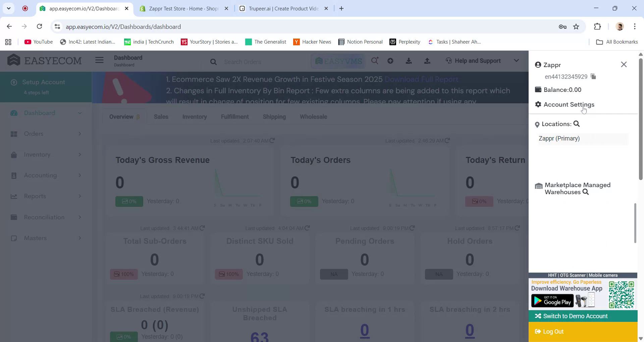Switch to the Sales tab
The height and width of the screenshot is (342, 644).
click(x=161, y=117)
